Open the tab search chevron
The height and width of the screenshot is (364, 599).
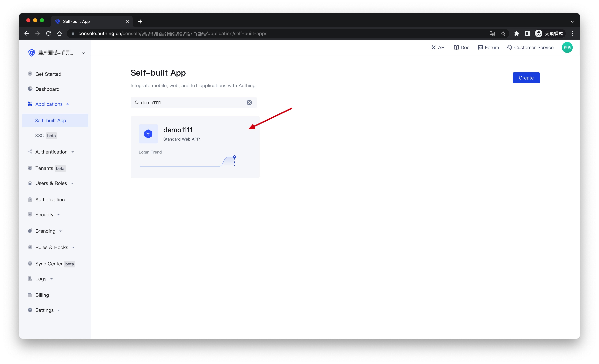click(x=572, y=21)
